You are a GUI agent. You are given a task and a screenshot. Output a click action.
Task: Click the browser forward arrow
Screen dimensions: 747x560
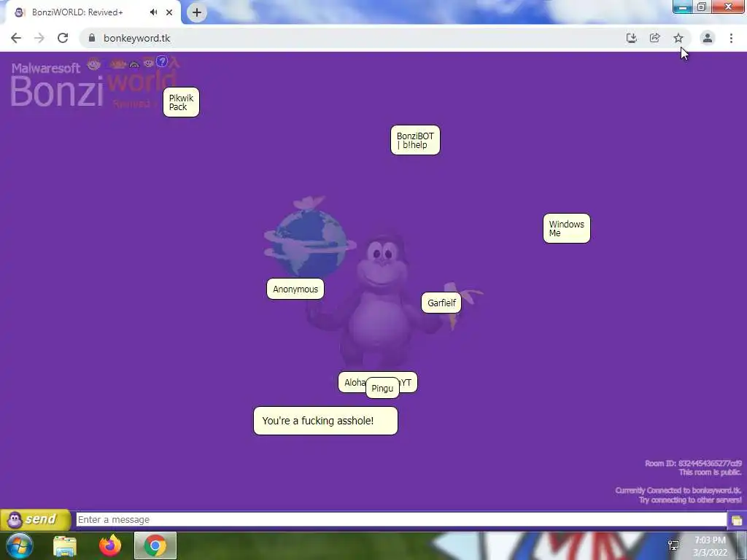pos(39,38)
